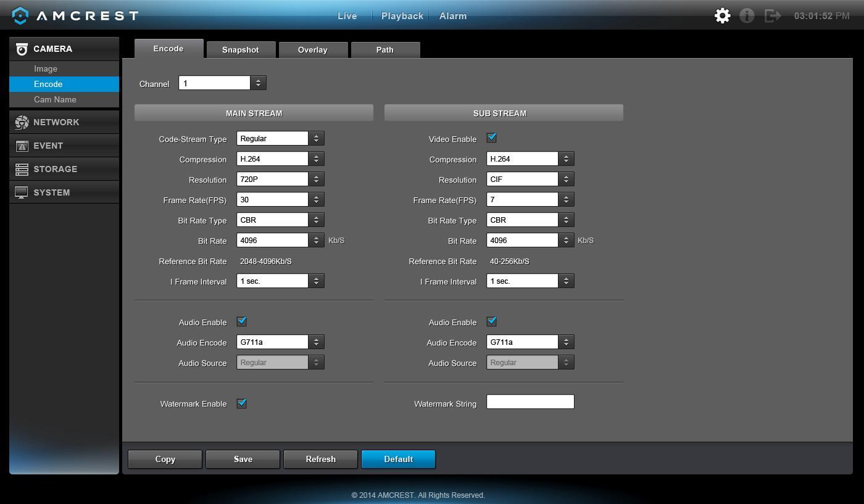Open the Playback menu item
Screen dimensions: 864x504
point(402,16)
